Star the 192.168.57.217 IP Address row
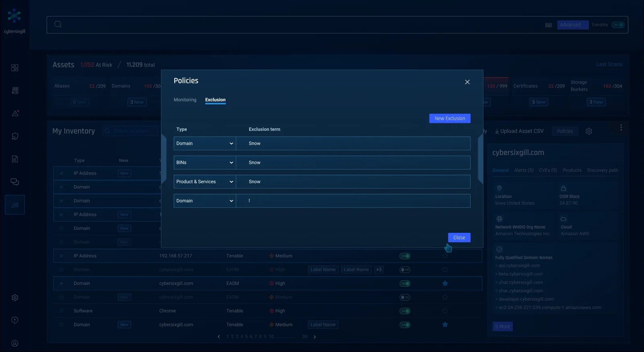This screenshot has width=644, height=352. (x=445, y=256)
